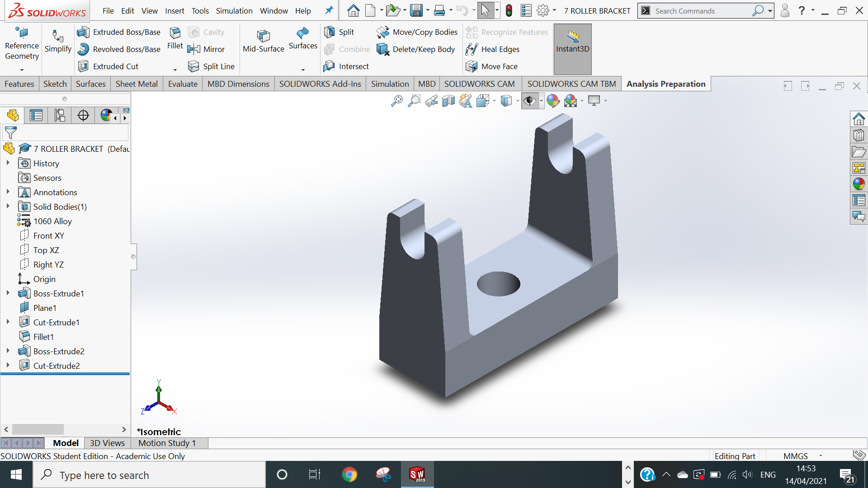Enable the Section View tool
The height and width of the screenshot is (488, 868).
(x=448, y=101)
